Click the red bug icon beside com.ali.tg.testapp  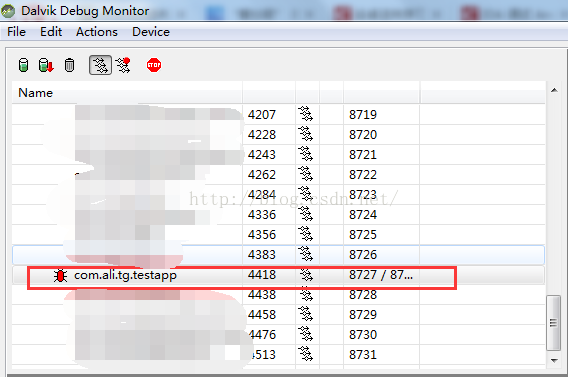coord(60,276)
